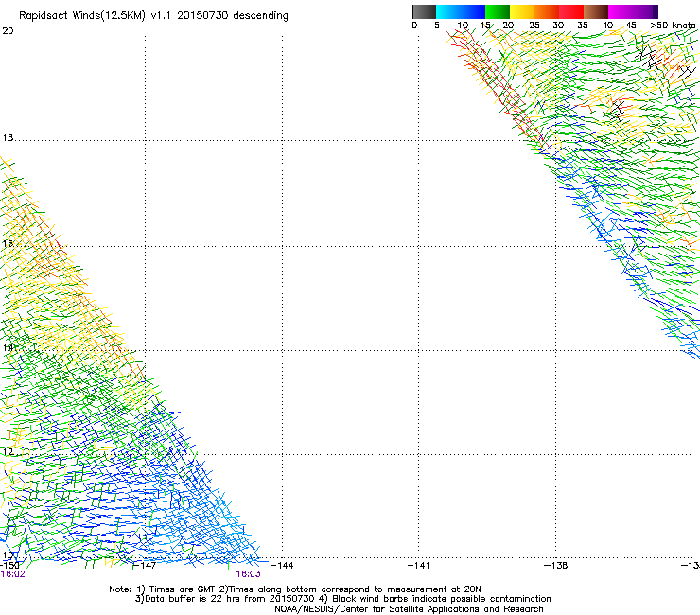700x615 pixels.
Task: Click the latitude '16' axis label
Action: [x=8, y=243]
